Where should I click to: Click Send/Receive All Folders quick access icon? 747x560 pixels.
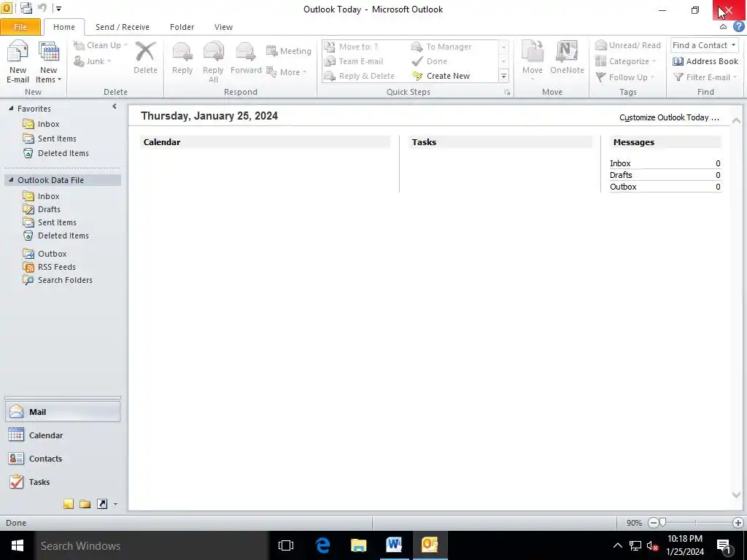click(26, 8)
